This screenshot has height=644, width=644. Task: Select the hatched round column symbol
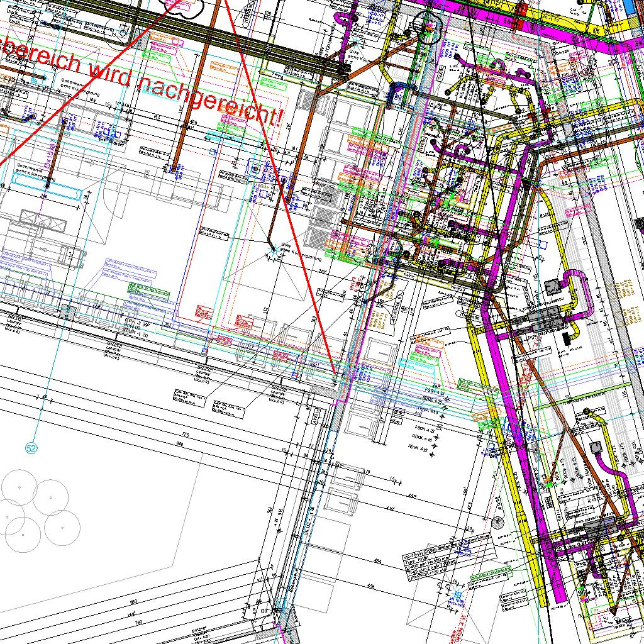click(x=497, y=521)
